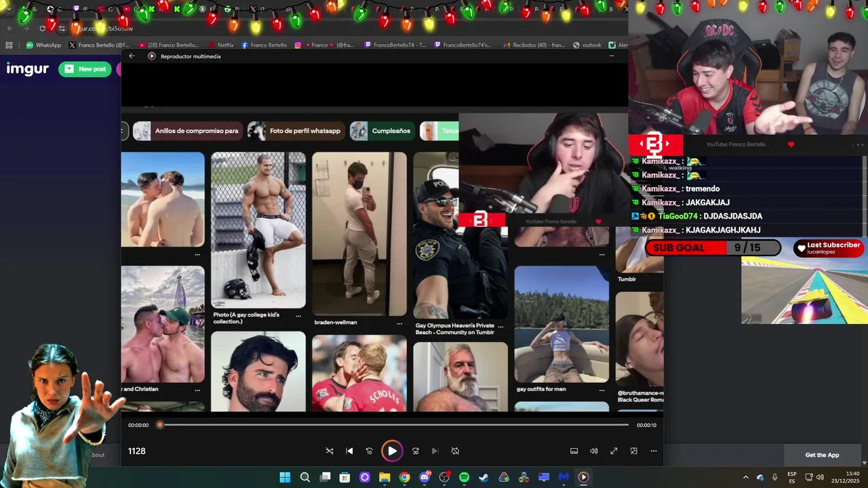This screenshot has height=488, width=868.
Task: Go back using media player back arrow
Action: 132,56
